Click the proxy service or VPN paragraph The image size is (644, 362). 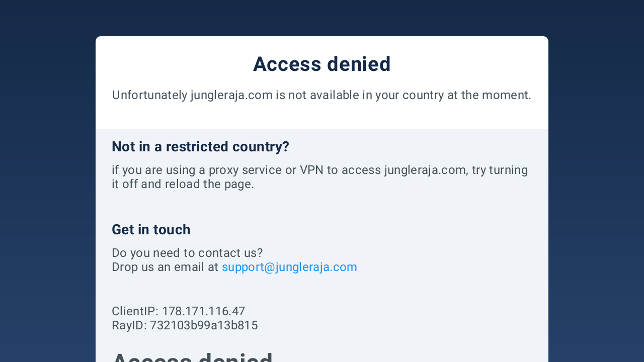tap(320, 177)
